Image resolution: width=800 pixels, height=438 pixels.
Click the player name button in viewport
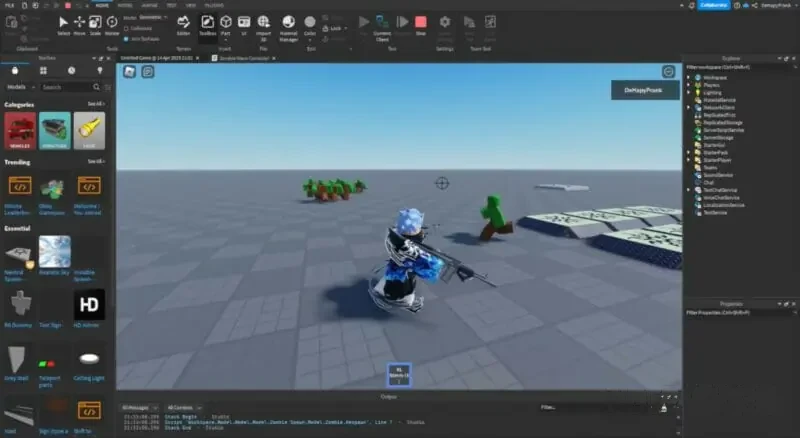pos(645,90)
